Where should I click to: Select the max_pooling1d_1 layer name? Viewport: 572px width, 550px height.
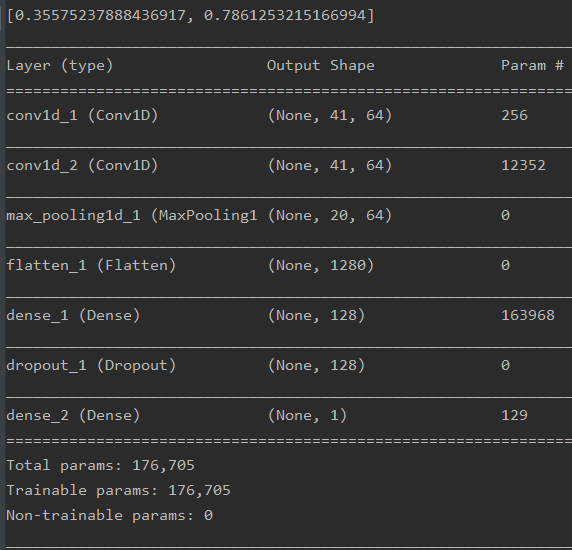(x=132, y=216)
